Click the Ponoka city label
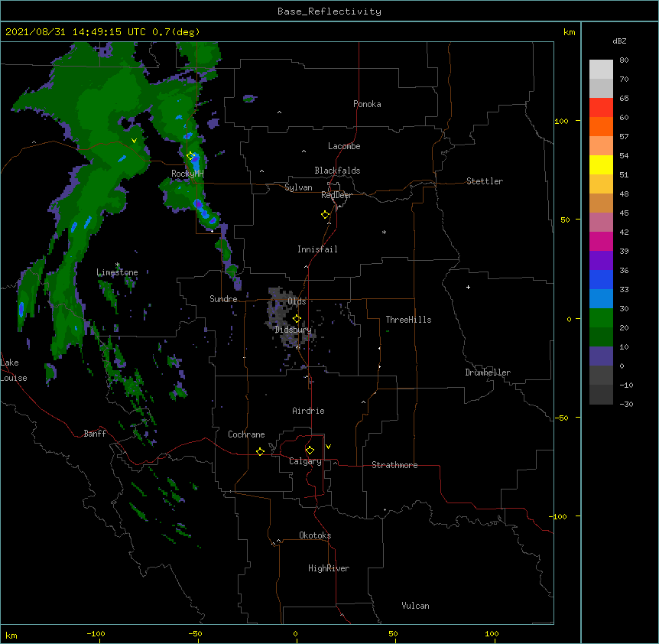The height and width of the screenshot is (644, 659). 367,104
